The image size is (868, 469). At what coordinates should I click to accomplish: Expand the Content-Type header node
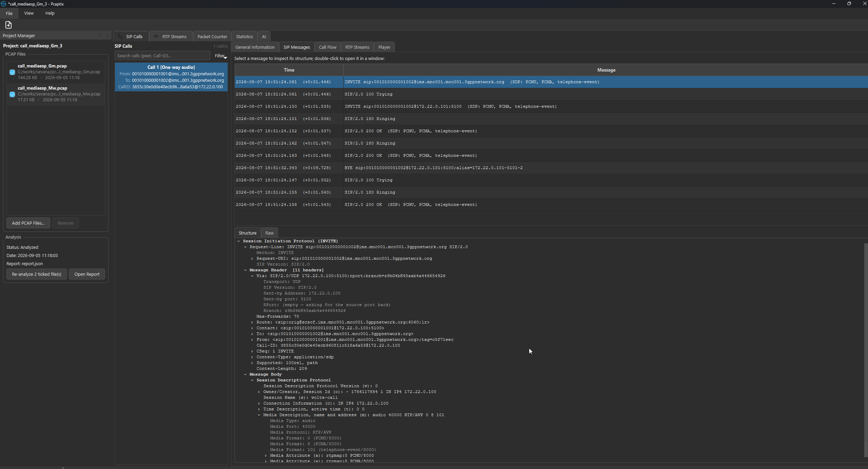click(252, 357)
